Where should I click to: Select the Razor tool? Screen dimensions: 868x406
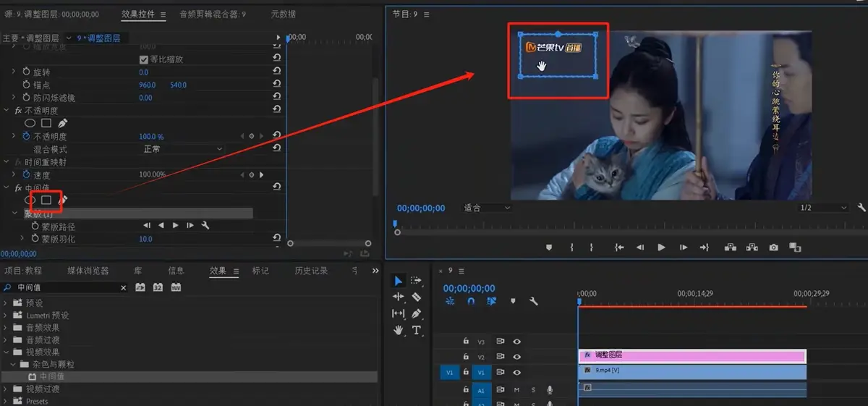pyautogui.click(x=416, y=297)
